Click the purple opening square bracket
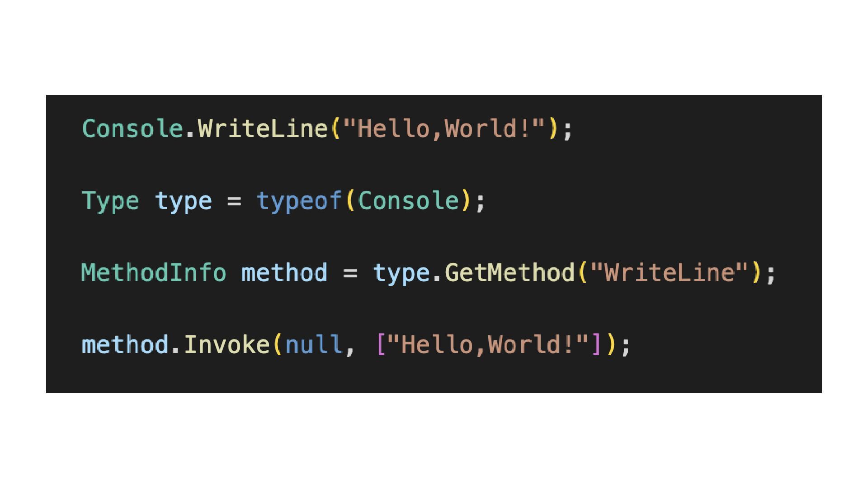Image resolution: width=868 pixels, height=488 pixels. tap(381, 345)
